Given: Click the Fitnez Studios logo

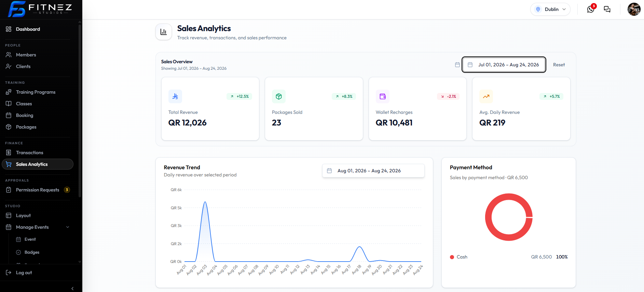Looking at the screenshot, I should (x=40, y=9).
